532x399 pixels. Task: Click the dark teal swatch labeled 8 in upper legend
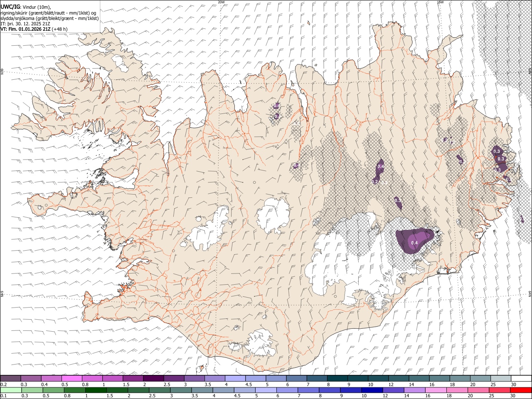pyautogui.click(x=337, y=378)
